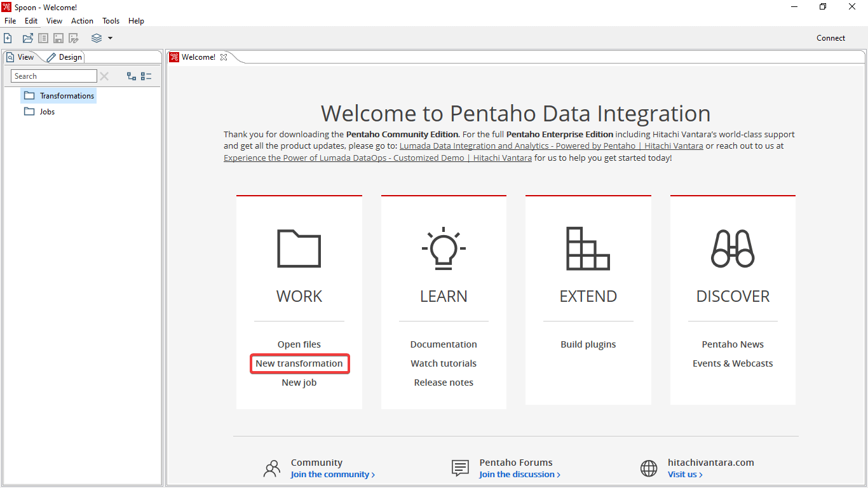Open the dropdown arrow beside layers icon
This screenshot has height=488, width=868.
[x=110, y=38]
